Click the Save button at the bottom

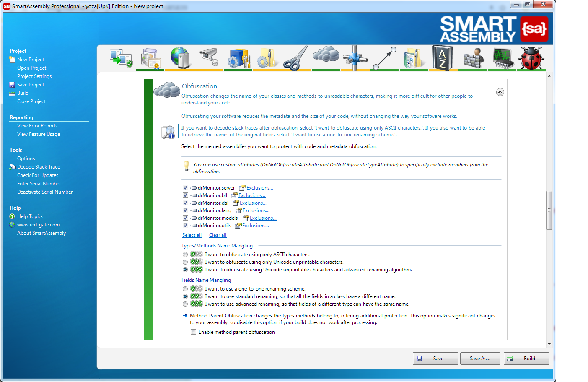tap(435, 359)
